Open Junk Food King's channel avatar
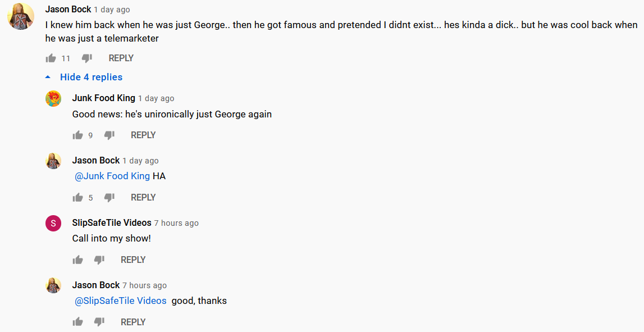Screen dimensions: 644x332 pos(53,99)
